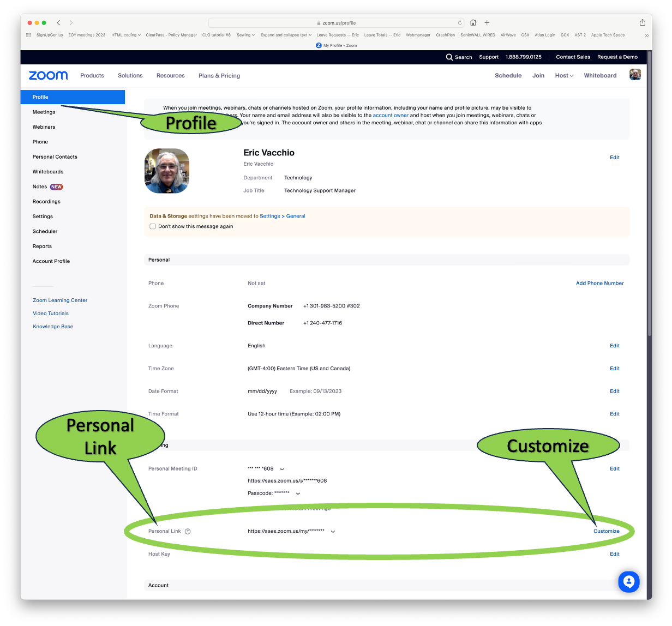Edit the Host Key
The width and height of the screenshot is (672, 626).
click(615, 554)
